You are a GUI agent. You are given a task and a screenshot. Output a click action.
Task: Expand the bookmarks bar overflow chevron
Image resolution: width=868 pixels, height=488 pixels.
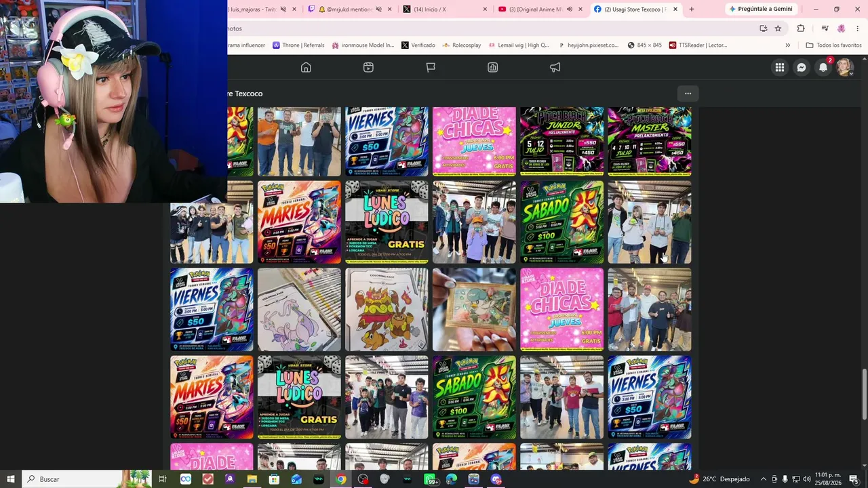click(787, 45)
